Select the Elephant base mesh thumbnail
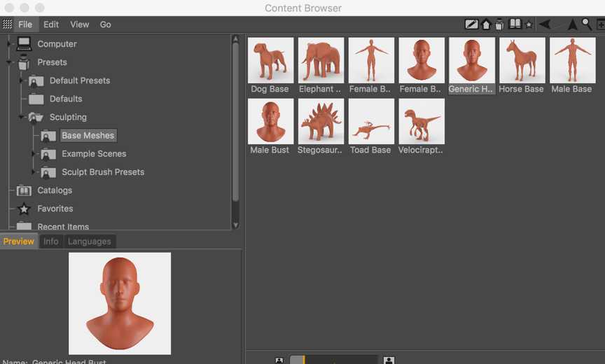 321,60
